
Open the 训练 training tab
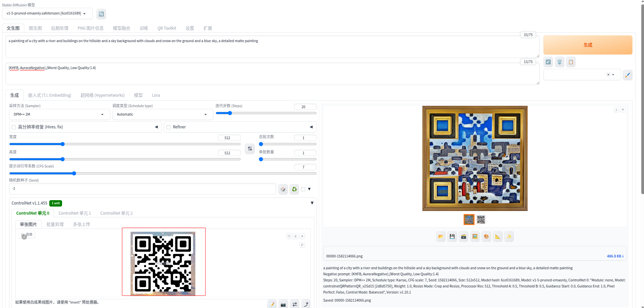point(144,28)
